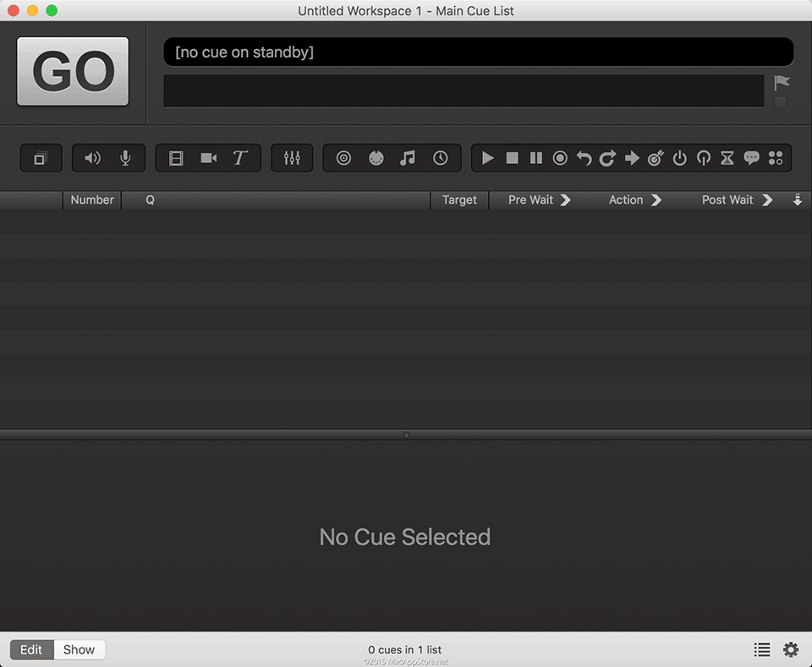Add a Text cue (T icon)
The height and width of the screenshot is (667, 812).
(240, 158)
